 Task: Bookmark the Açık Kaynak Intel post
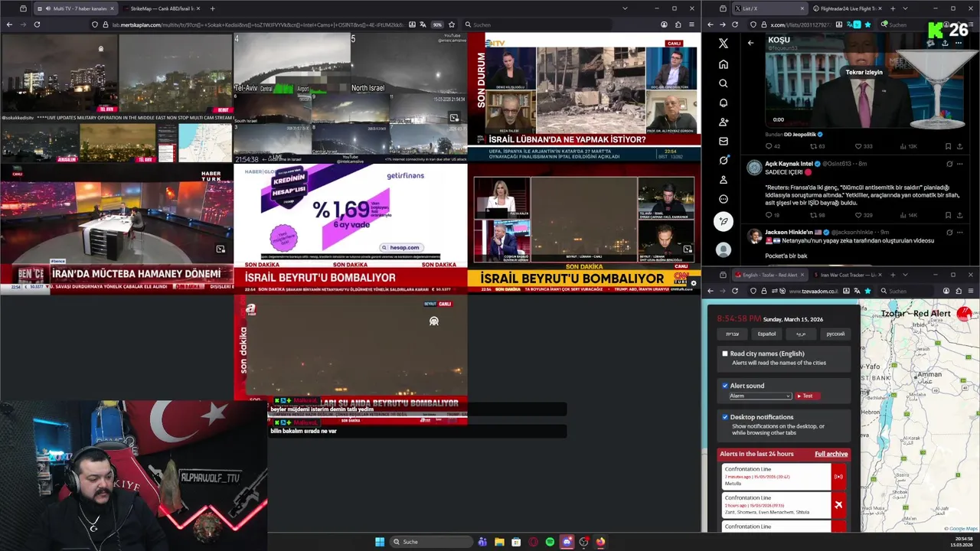coord(948,215)
